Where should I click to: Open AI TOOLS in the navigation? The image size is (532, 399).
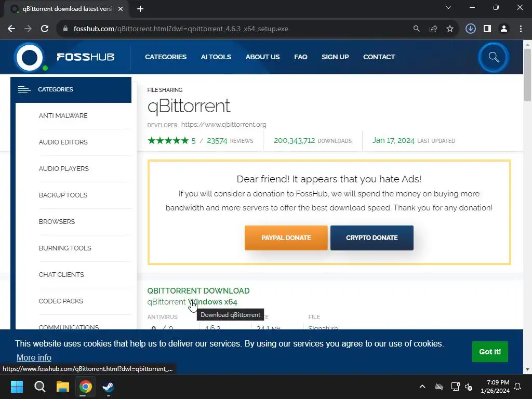coord(216,57)
